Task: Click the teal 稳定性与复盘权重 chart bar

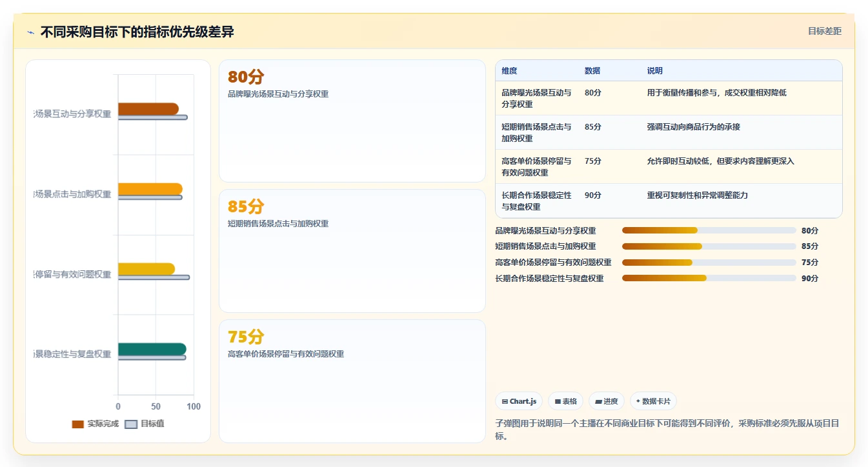Action: (152, 349)
